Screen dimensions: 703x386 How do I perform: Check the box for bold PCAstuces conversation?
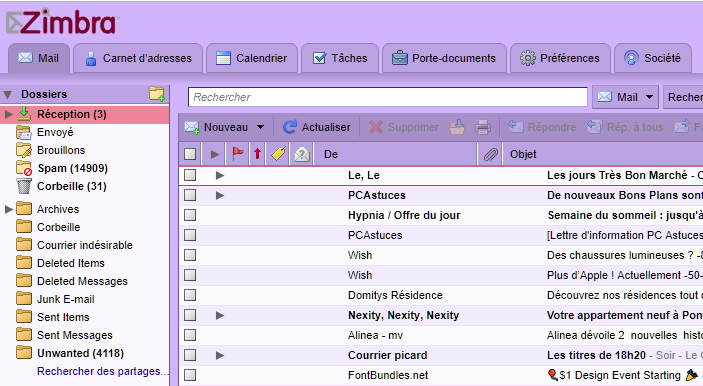(190, 195)
